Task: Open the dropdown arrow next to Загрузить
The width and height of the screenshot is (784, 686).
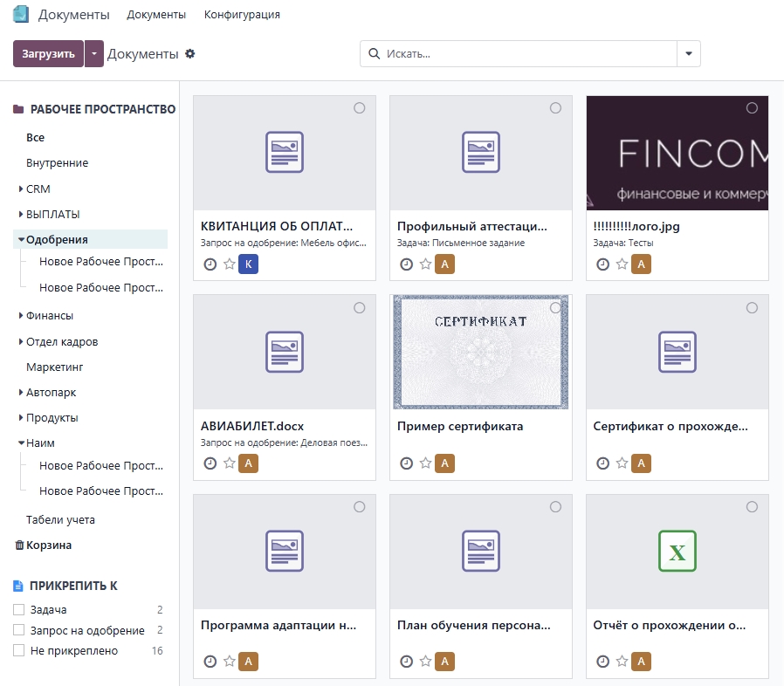Action: coord(94,54)
